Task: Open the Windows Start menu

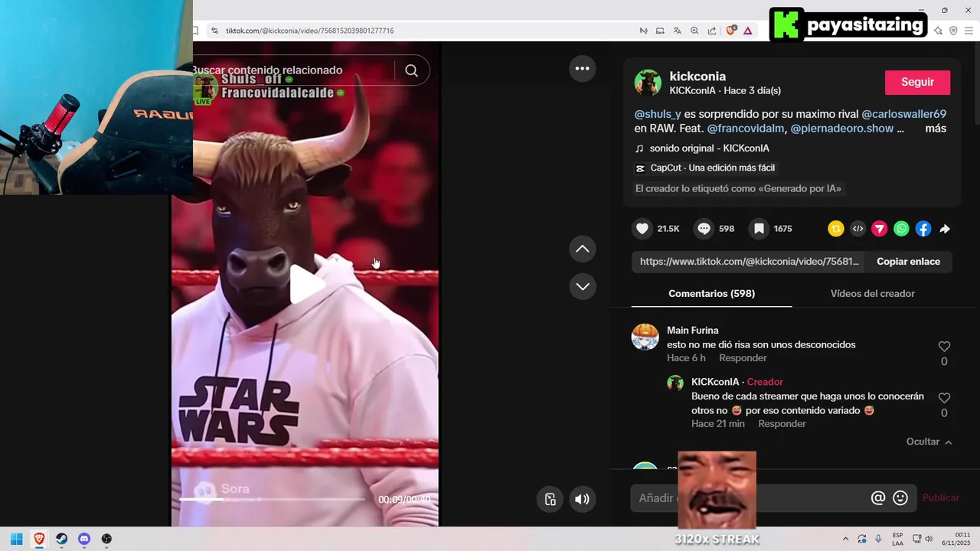Action: [x=16, y=539]
